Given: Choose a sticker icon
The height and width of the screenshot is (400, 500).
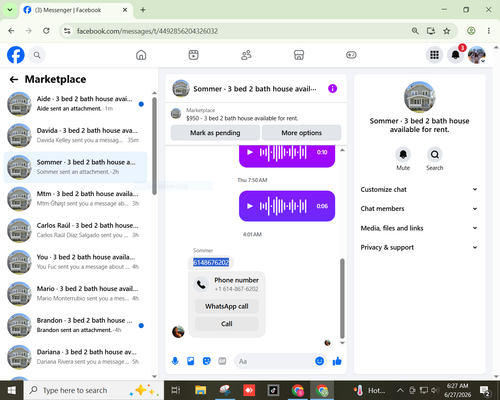Looking at the screenshot, I should (207, 361).
